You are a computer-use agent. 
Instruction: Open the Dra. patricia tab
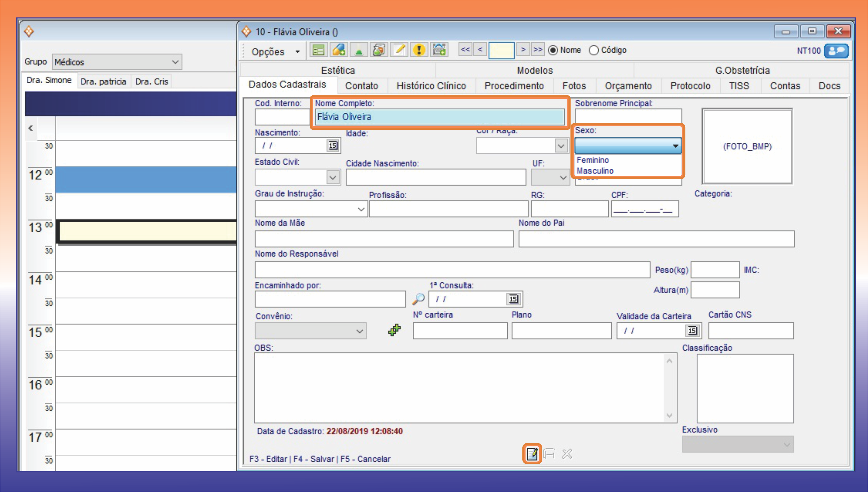[103, 82]
